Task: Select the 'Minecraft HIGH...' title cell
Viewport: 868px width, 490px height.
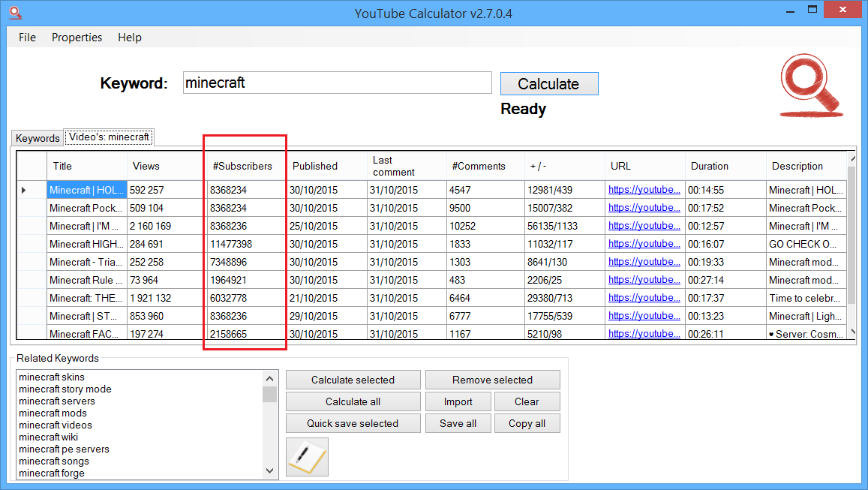Action: coord(87,244)
